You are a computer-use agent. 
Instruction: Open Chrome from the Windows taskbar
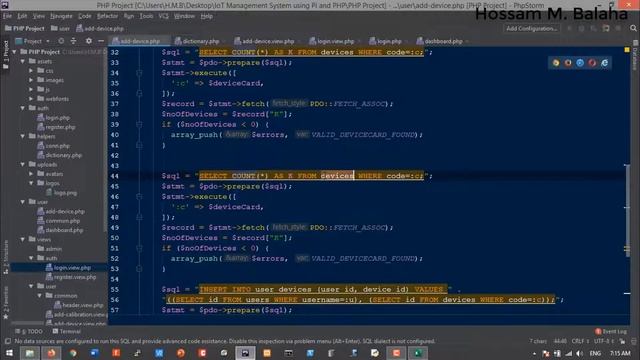click(73, 353)
